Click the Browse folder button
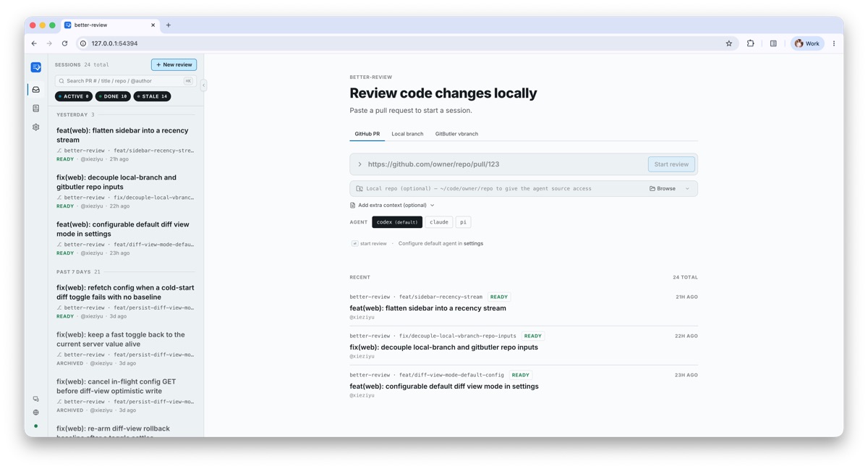Viewport: 868px width, 469px height. [x=663, y=189]
